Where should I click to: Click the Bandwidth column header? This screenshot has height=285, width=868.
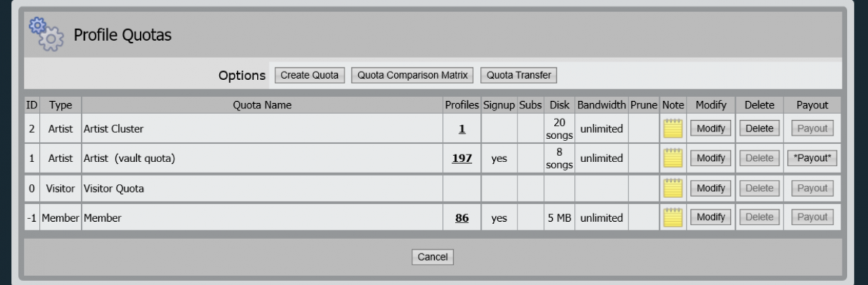[601, 105]
